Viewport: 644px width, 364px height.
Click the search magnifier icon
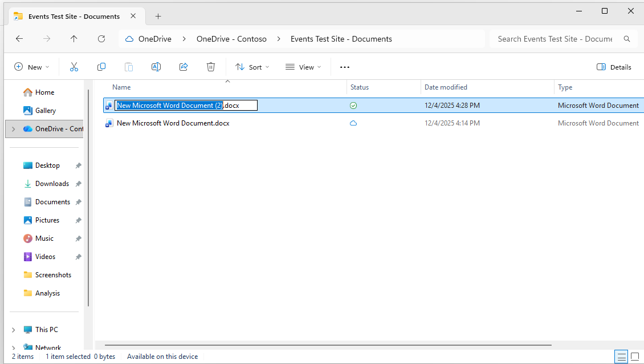[627, 39]
